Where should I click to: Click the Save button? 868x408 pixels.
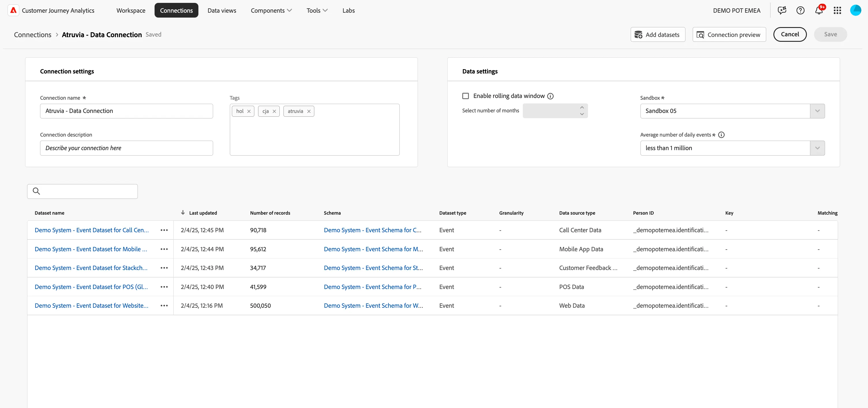tap(830, 34)
